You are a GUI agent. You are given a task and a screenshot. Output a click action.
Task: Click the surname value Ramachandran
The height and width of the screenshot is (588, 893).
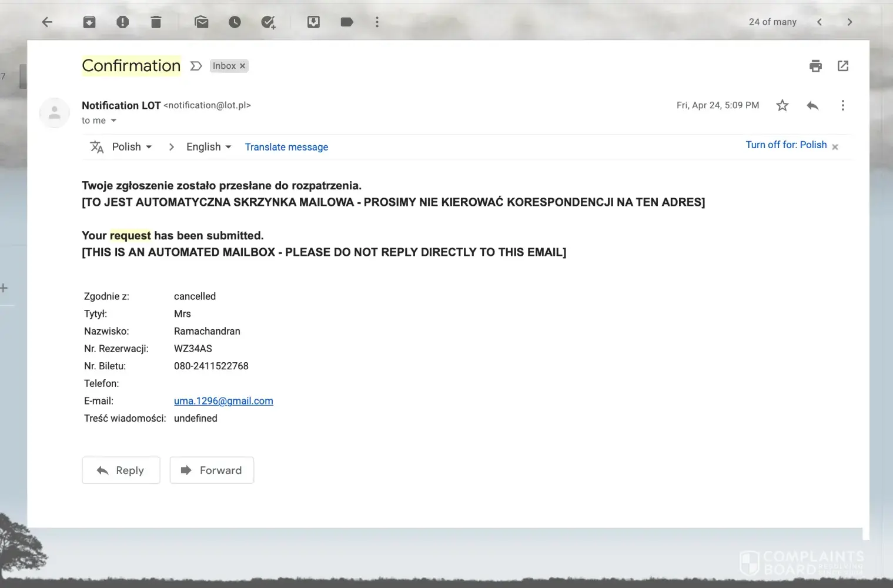click(x=207, y=332)
